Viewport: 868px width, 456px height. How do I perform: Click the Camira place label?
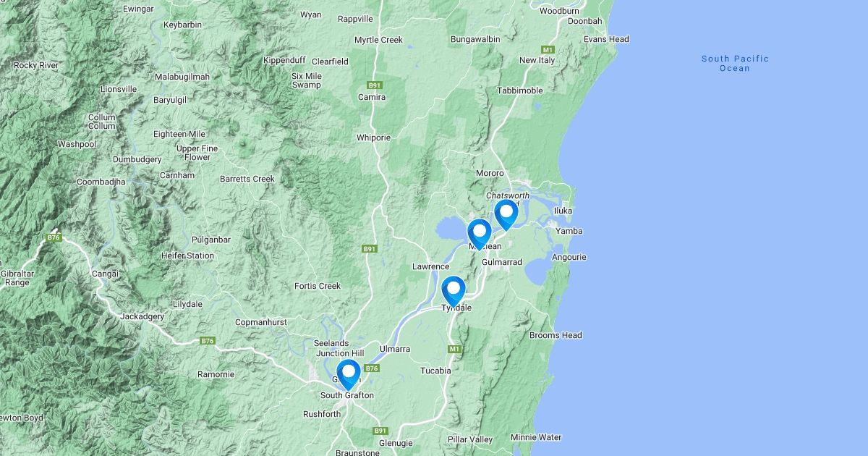(x=372, y=96)
